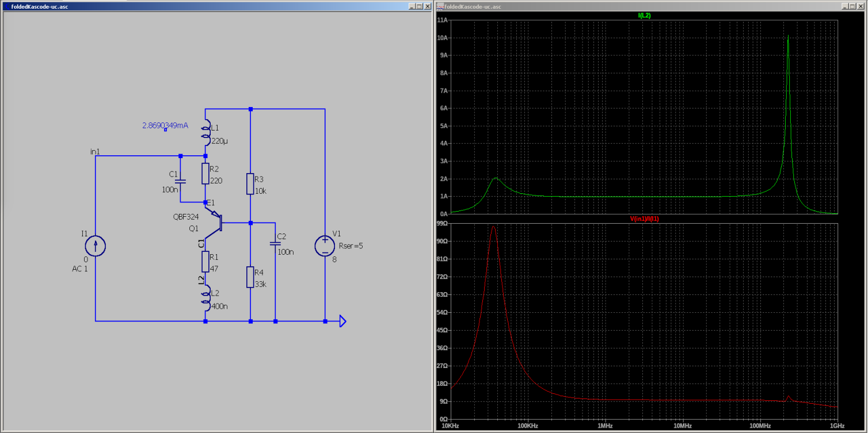Click the 45Ω vertical axis label
868x433 pixels.
[443, 330]
